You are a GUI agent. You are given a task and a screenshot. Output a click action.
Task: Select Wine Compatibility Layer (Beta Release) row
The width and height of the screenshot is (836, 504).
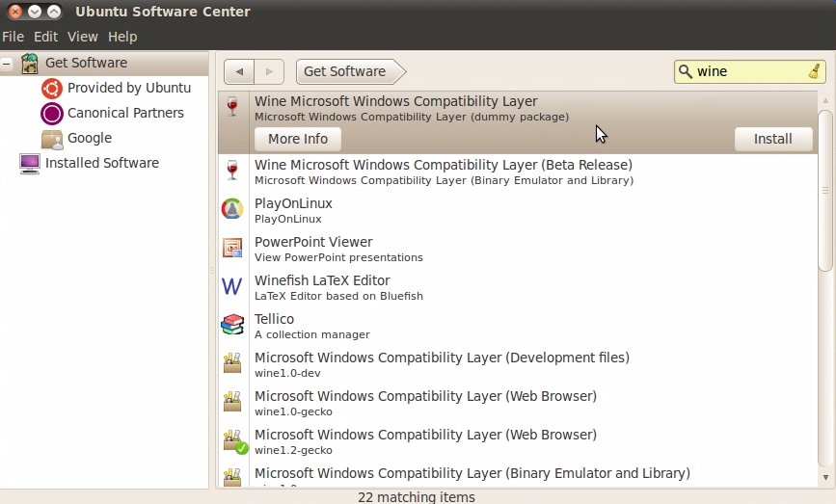tap(518, 172)
